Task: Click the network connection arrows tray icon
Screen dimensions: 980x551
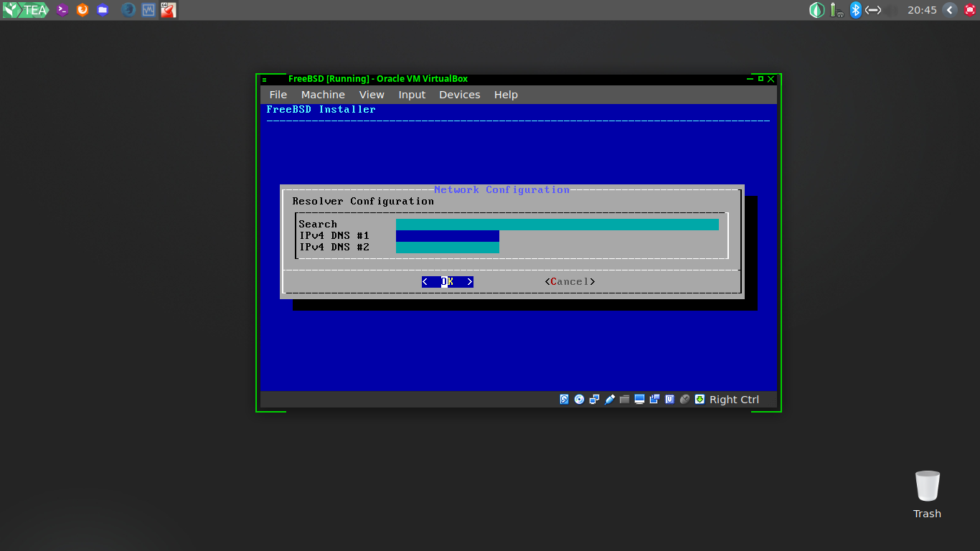Action: (x=873, y=10)
